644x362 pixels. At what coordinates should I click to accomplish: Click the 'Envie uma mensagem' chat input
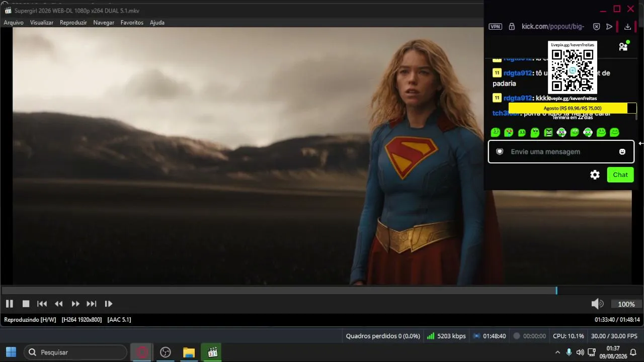pos(561,152)
